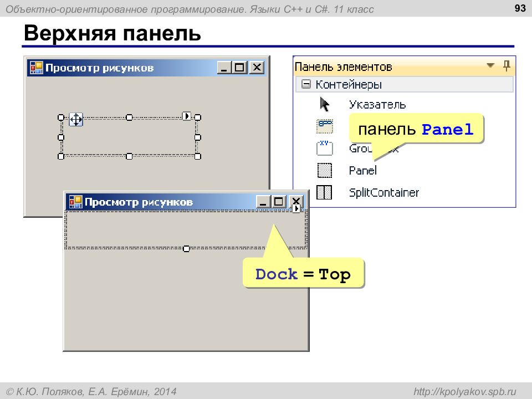
Task: Click form icon in front Просмотр рисунков window
Action: pos(76,202)
